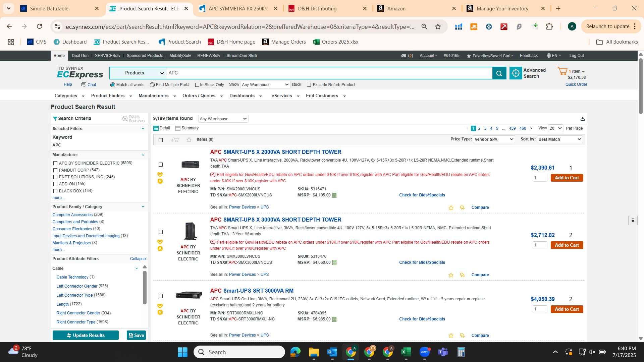The image size is (644, 362).
Task: Enable In Stock Only checkbox
Action: pos(197,85)
